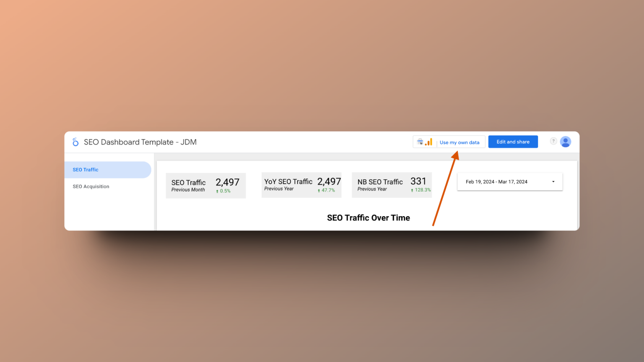
Task: Click the SEO Traffic Over Time chart title
Action: [x=368, y=218]
